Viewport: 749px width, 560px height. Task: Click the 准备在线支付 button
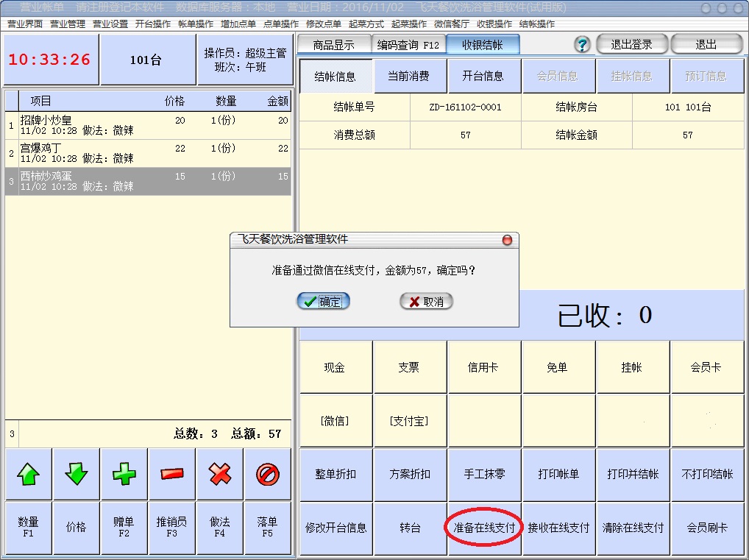click(484, 528)
